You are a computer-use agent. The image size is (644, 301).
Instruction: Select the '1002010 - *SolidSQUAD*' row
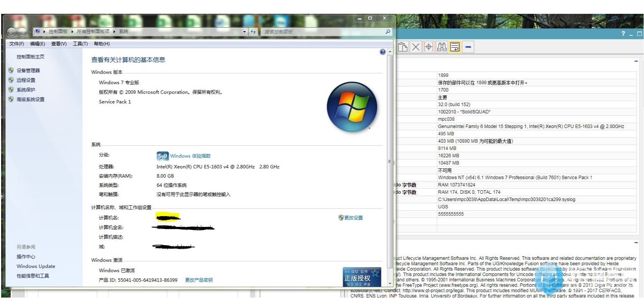[537, 112]
